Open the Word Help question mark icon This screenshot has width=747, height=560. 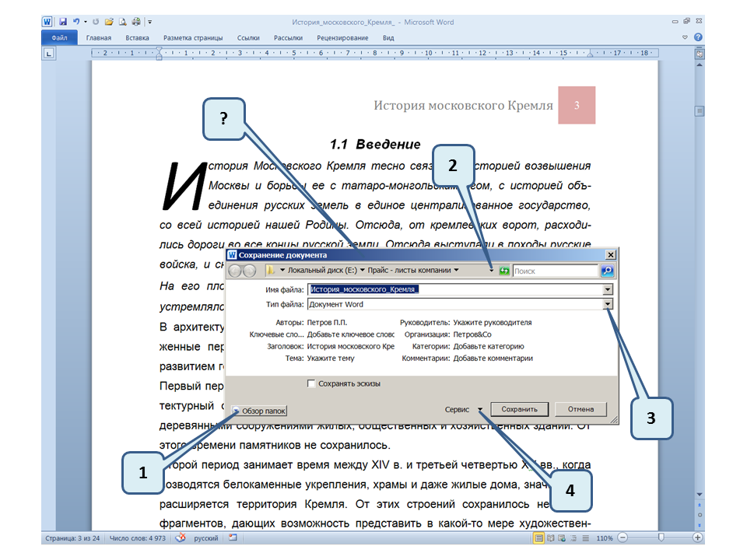pyautogui.click(x=698, y=37)
